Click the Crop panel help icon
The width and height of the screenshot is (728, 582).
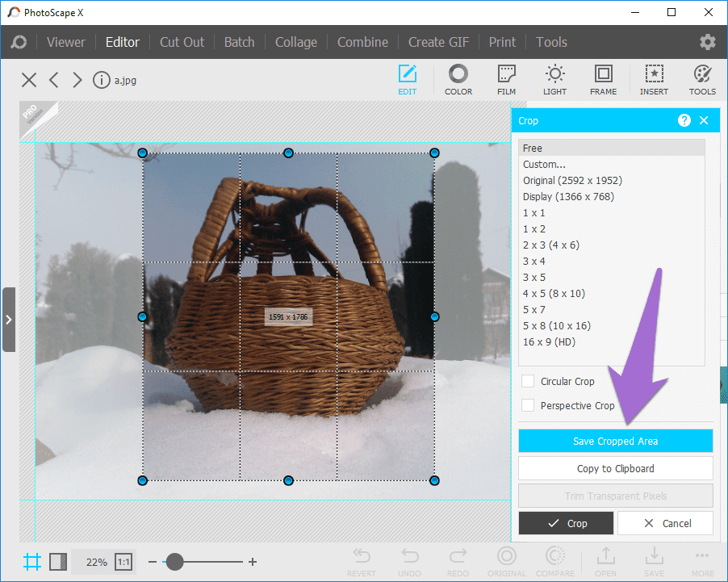pyautogui.click(x=684, y=120)
